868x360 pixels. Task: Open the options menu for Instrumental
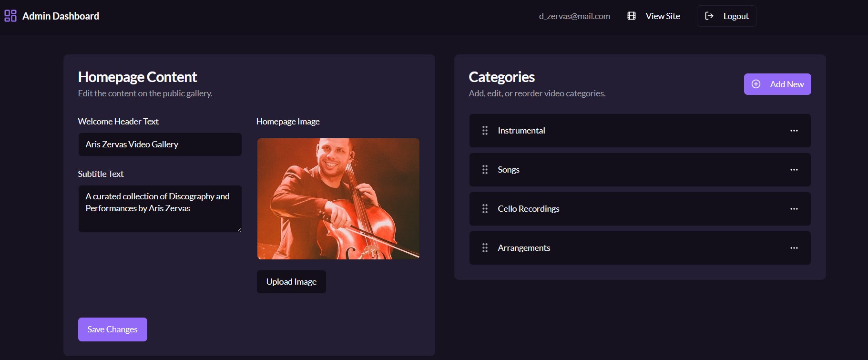pyautogui.click(x=794, y=131)
